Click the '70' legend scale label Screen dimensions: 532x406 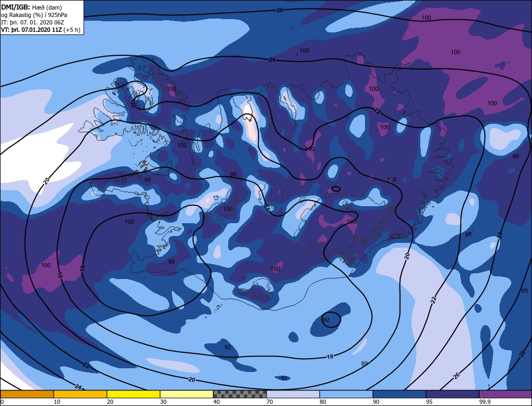(x=269, y=402)
